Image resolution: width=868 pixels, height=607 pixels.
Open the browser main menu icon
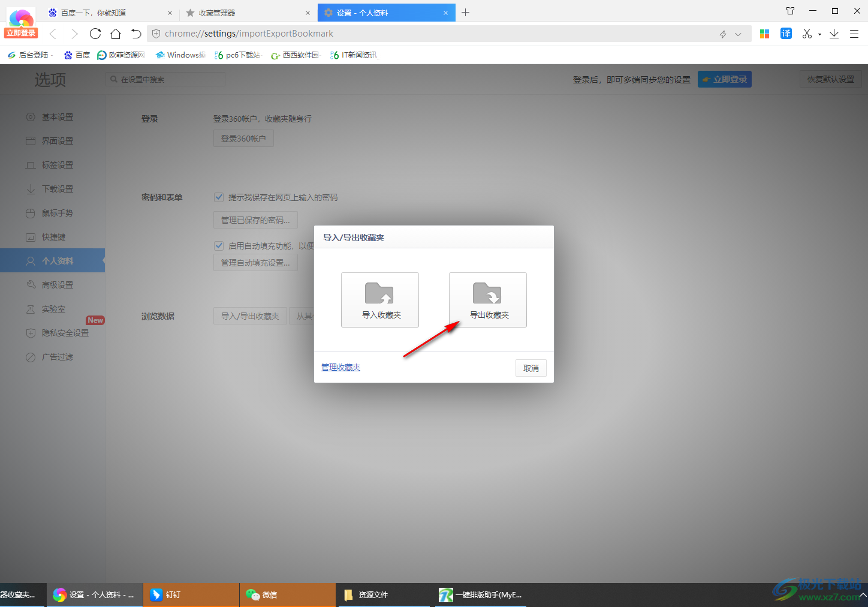854,34
